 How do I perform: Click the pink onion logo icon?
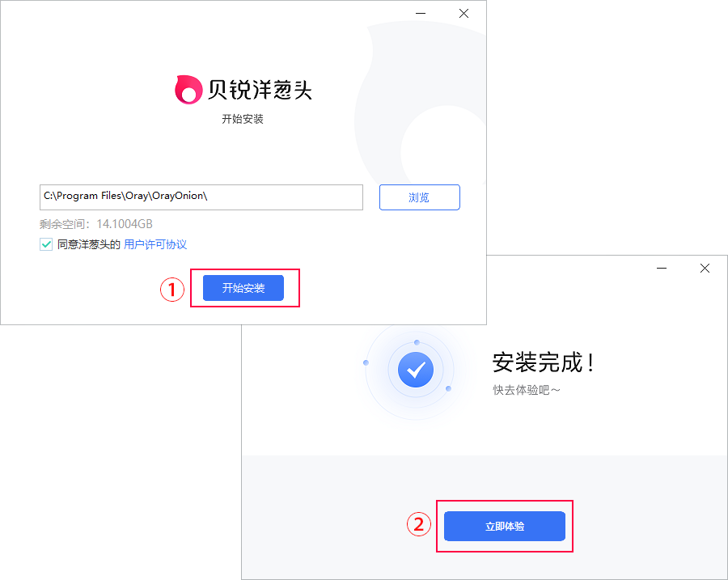188,89
